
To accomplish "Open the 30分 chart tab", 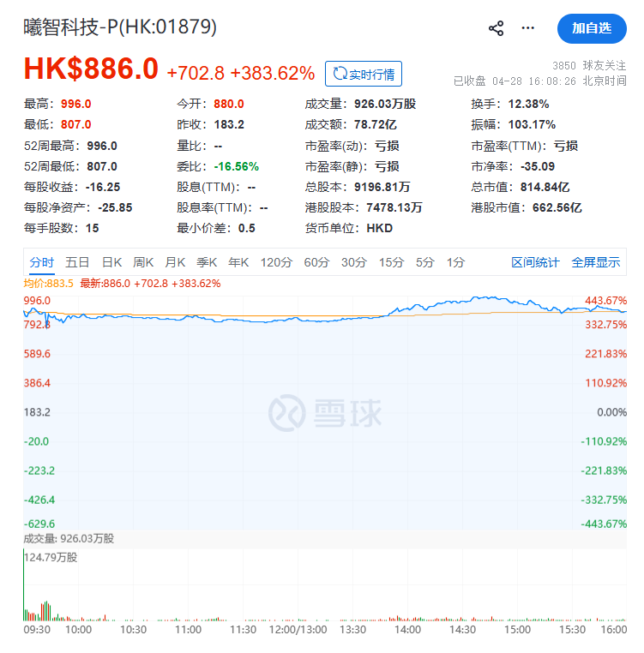I will coord(354,262).
